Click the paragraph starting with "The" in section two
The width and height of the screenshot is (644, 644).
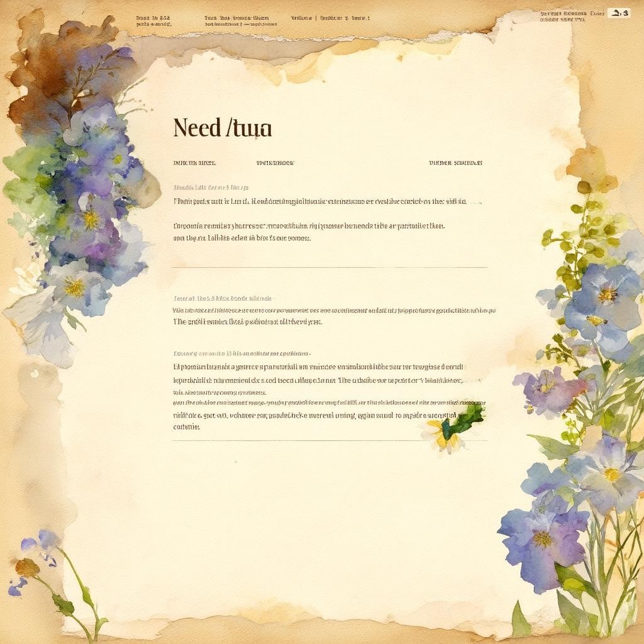point(247,321)
